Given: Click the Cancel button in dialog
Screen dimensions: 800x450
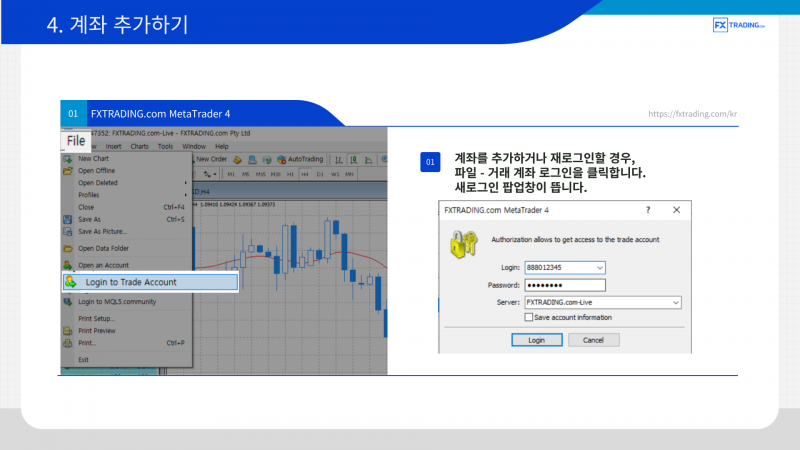Looking at the screenshot, I should (x=593, y=340).
